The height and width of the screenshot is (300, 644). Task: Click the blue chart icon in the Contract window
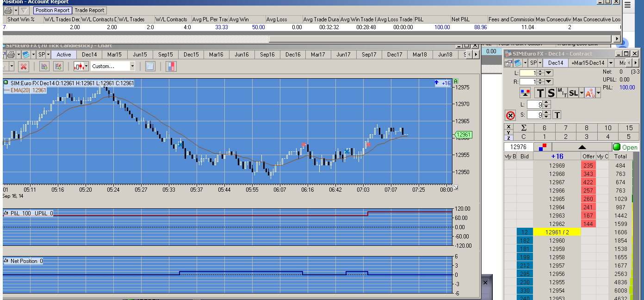(x=518, y=63)
